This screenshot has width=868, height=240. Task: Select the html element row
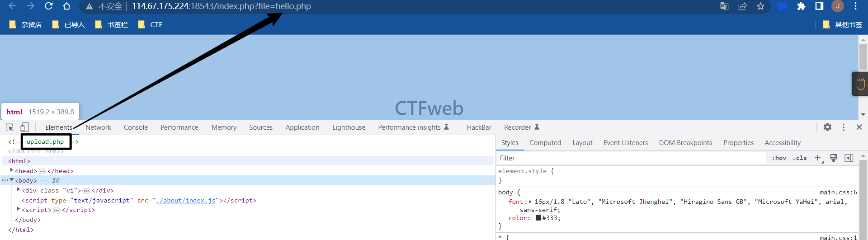click(x=248, y=161)
